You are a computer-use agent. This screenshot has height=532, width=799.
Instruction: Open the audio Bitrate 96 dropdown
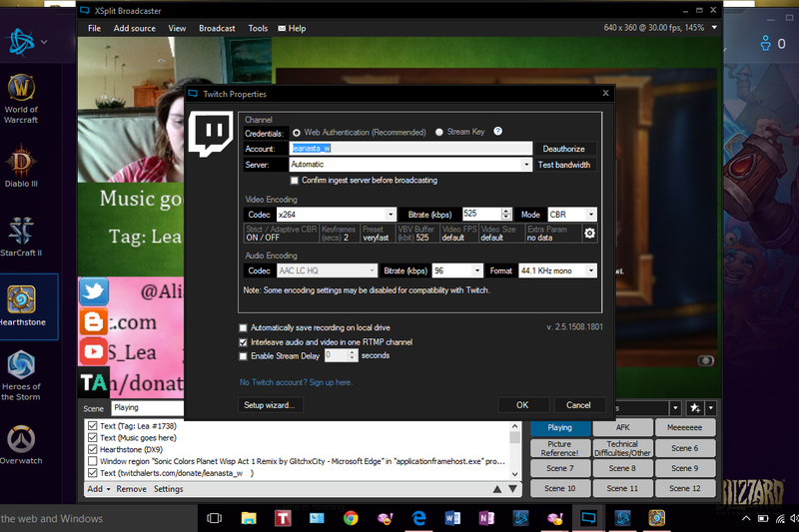tap(477, 270)
